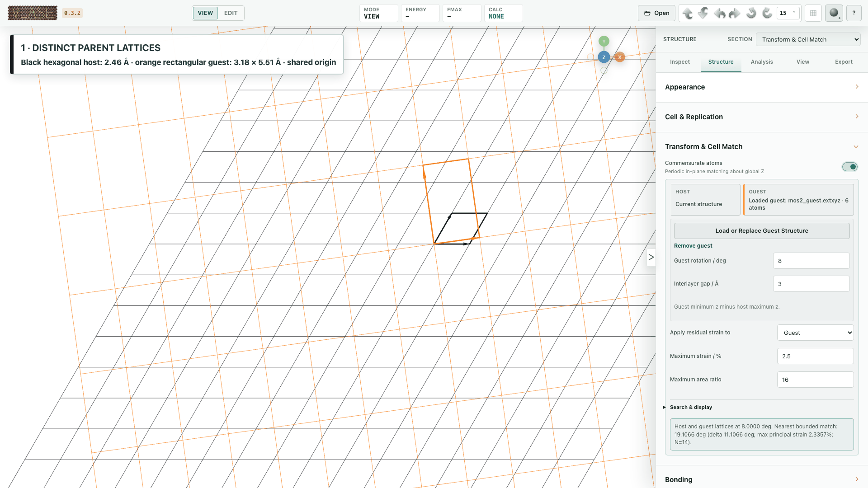This screenshot has width=868, height=488.
Task: Click the 0.3.2 version badge
Action: [72, 13]
